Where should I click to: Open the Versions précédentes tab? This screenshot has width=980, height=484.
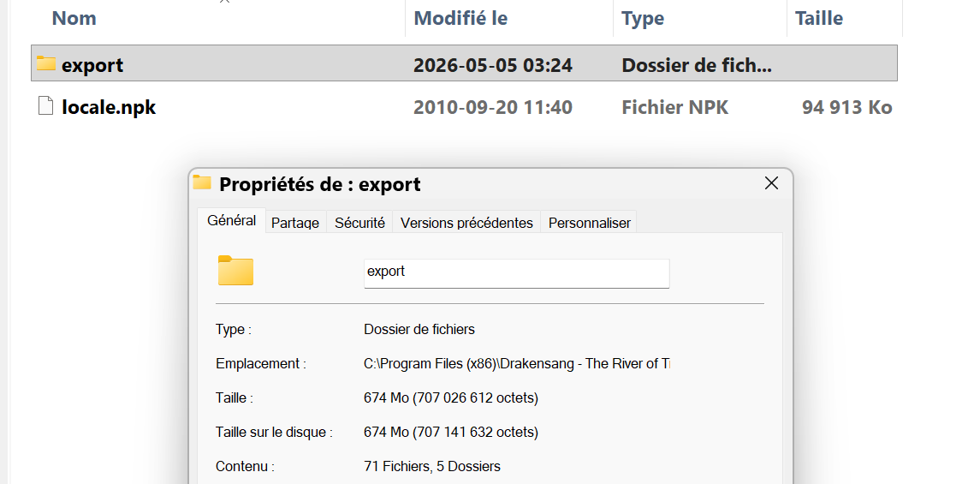466,223
